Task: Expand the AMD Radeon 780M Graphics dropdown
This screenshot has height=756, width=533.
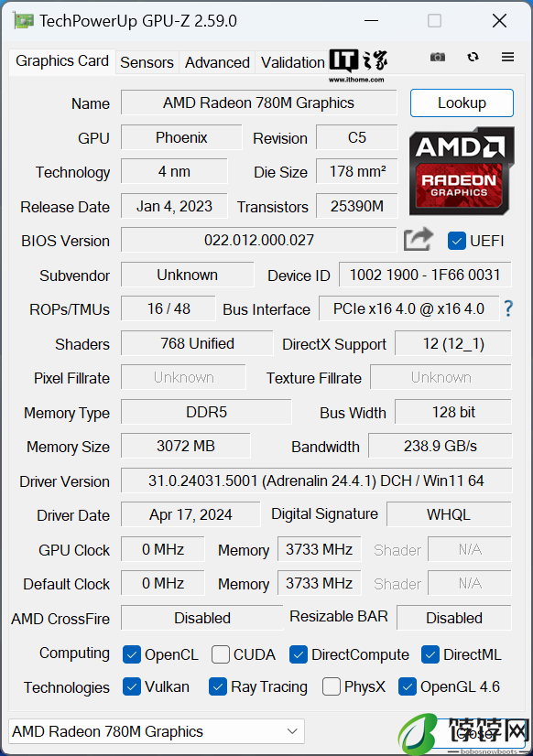Action: [157, 731]
